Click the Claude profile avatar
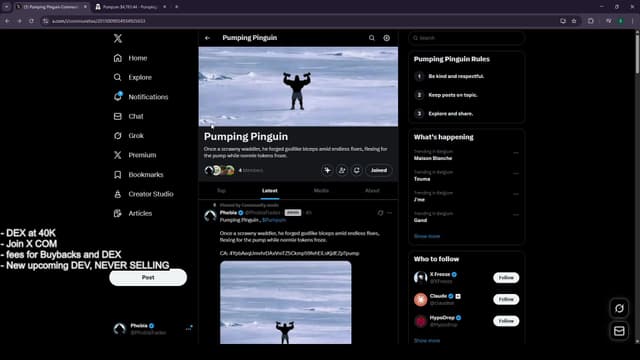640x360 pixels. [x=420, y=299]
